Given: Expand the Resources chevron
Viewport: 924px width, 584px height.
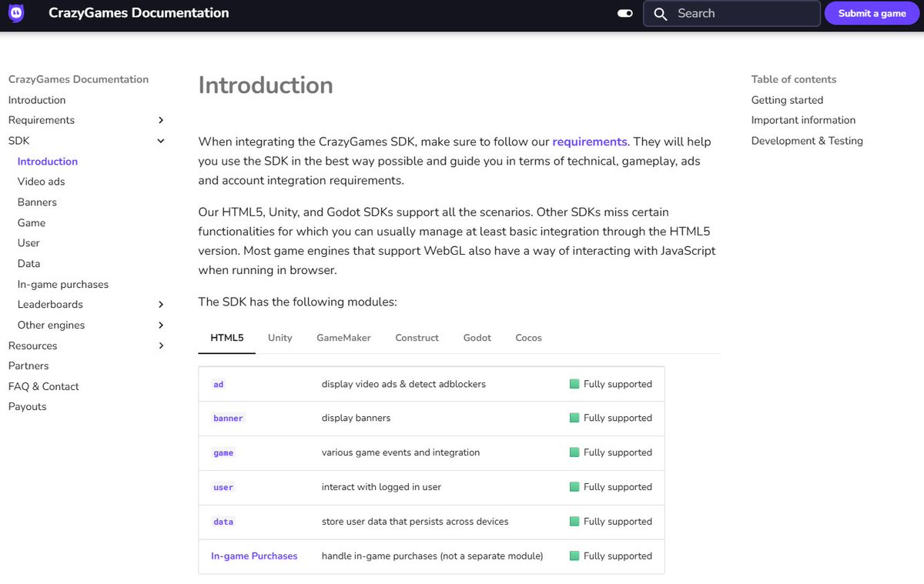Looking at the screenshot, I should (161, 346).
